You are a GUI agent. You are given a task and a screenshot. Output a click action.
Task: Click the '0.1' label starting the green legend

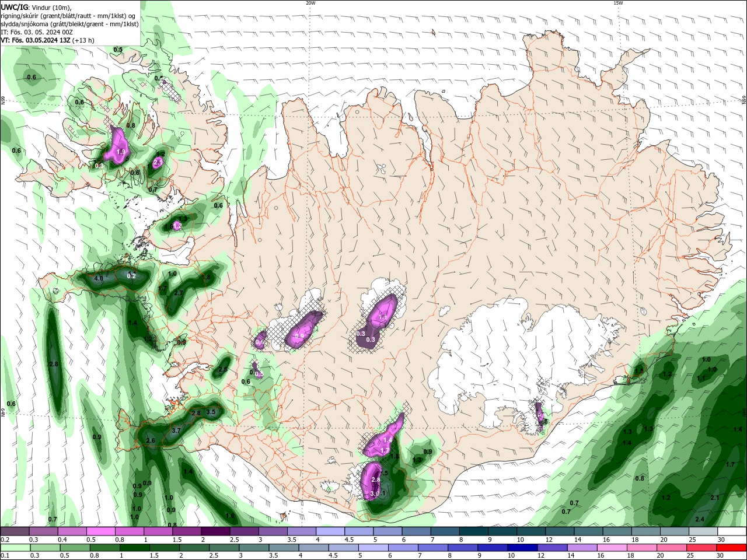(5, 556)
